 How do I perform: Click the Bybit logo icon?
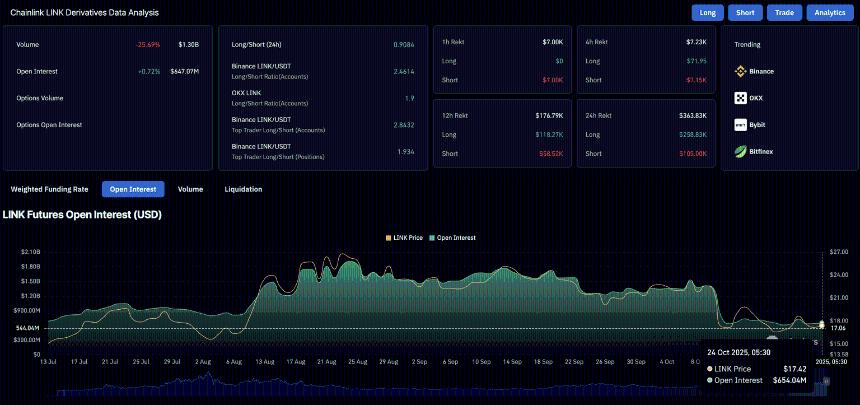[741, 125]
